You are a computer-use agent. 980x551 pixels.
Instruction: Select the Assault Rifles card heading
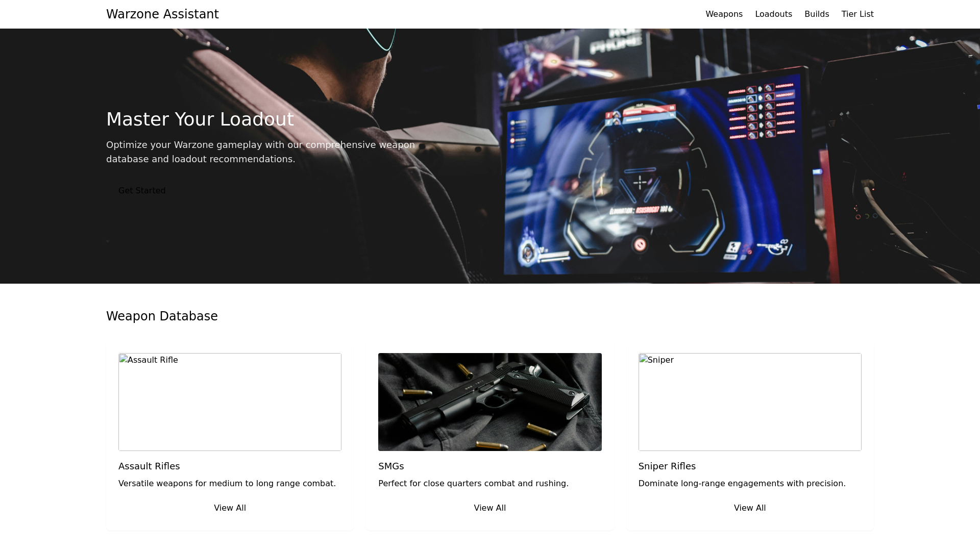click(149, 466)
